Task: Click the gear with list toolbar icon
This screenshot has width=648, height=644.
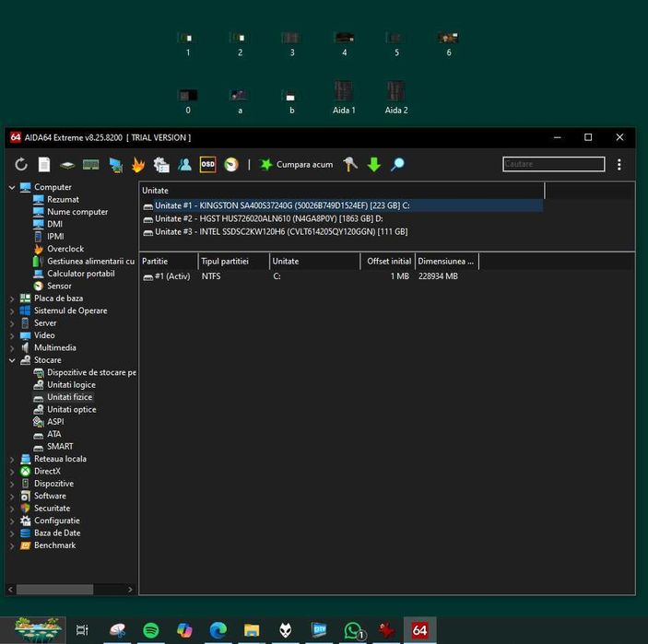Action: pos(161,165)
